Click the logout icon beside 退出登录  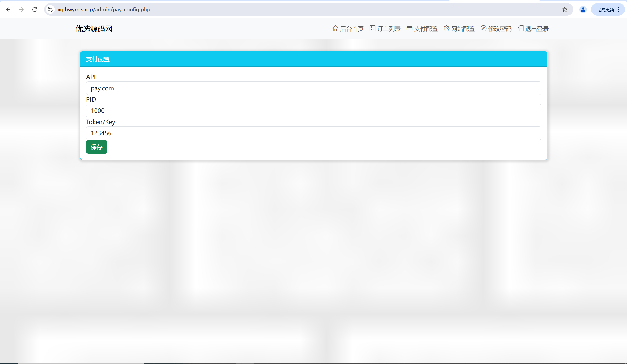point(520,29)
